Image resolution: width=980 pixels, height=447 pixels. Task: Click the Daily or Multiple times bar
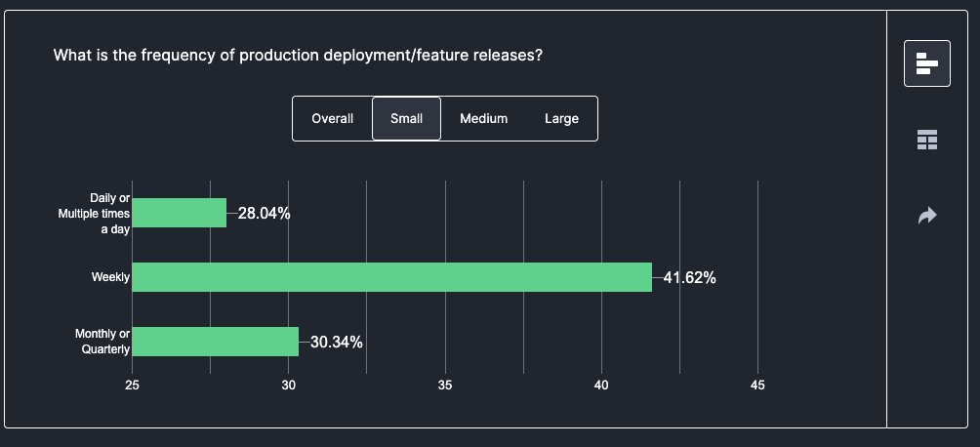click(179, 213)
